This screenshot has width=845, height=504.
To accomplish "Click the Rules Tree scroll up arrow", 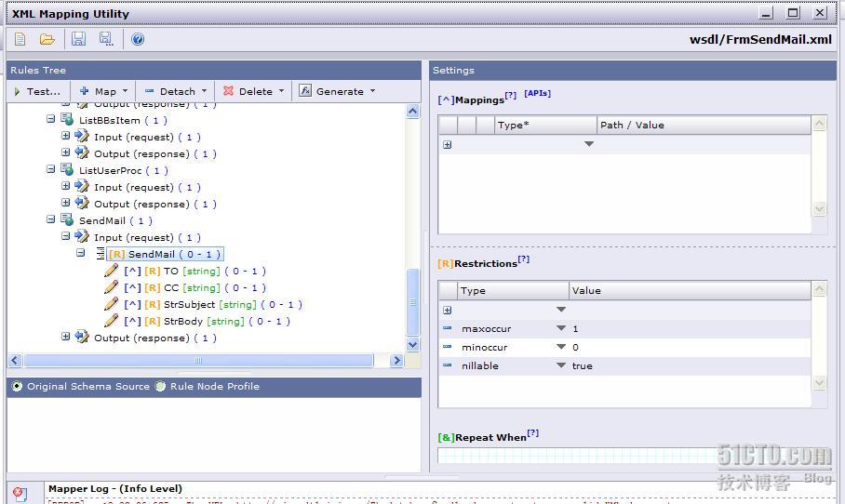I will click(413, 112).
